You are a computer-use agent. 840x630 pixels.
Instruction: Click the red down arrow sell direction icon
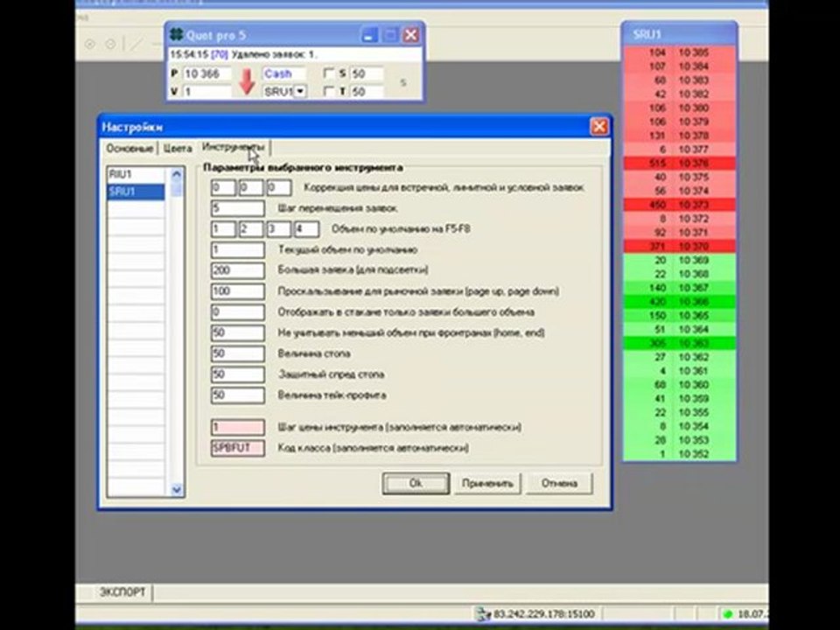[247, 82]
